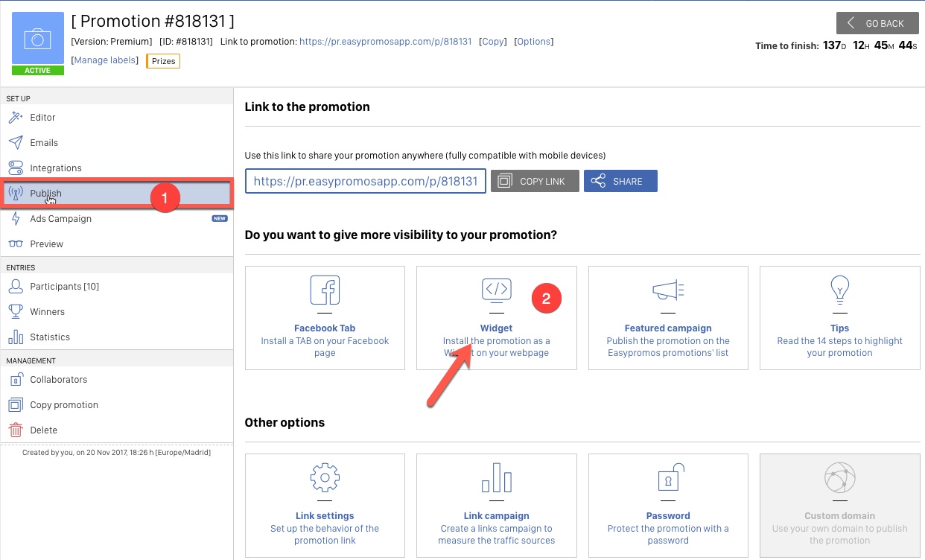Image resolution: width=925 pixels, height=560 pixels.
Task: Click the Emails paper plane icon
Action: coord(16,143)
